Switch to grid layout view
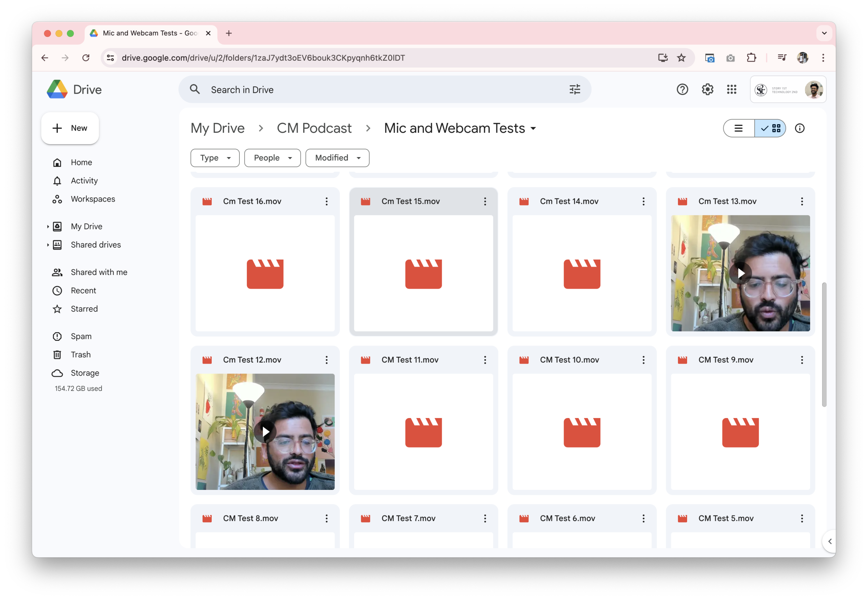The height and width of the screenshot is (600, 868). (x=769, y=128)
